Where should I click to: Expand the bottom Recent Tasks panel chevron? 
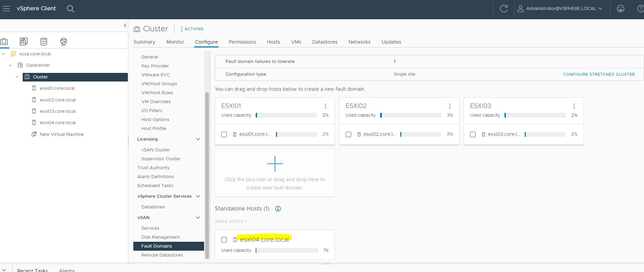pyautogui.click(x=4, y=270)
